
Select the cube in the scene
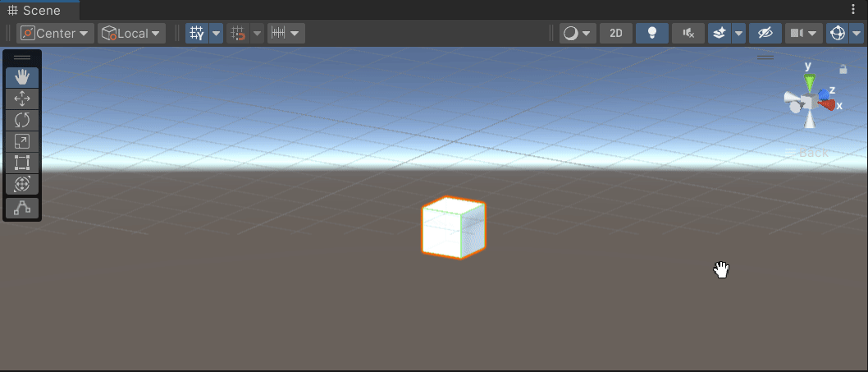(x=454, y=227)
